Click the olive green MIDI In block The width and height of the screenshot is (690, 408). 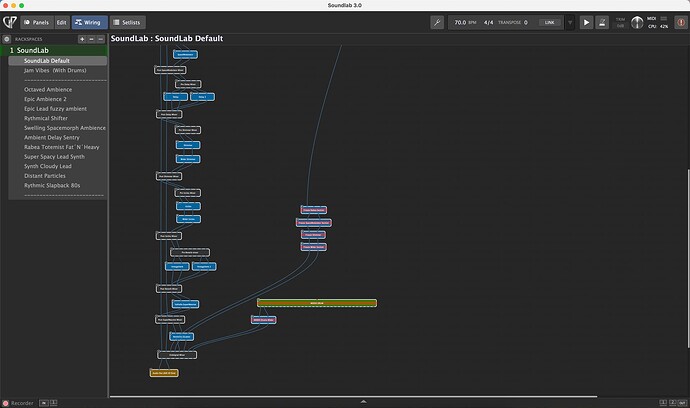point(317,303)
